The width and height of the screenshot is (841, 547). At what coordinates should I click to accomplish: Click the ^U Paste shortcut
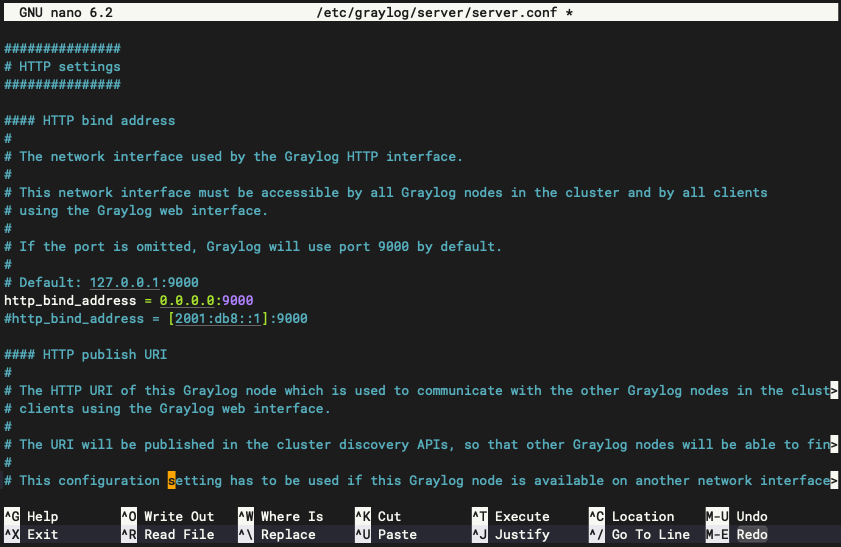pos(386,535)
